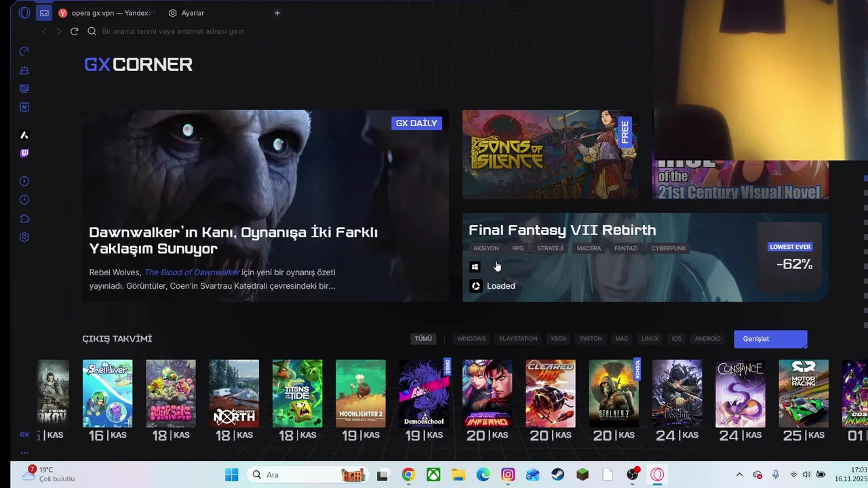The width and height of the screenshot is (868, 488).
Task: Open the Dawnwalker GX Daily article headline
Action: coord(233,240)
